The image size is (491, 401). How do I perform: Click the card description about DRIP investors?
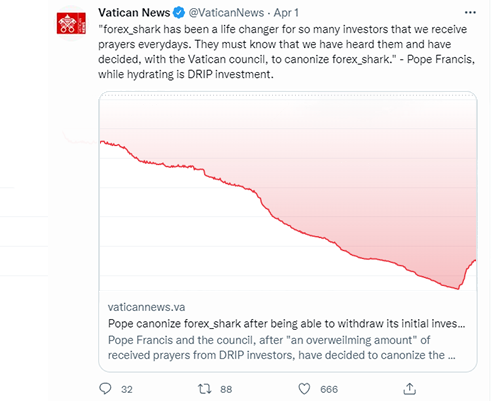coord(282,348)
